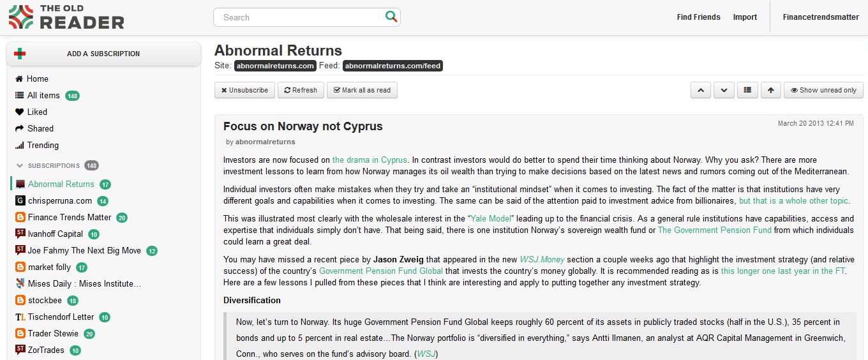This screenshot has height=360, width=868.
Task: Click the WSJ citation link in the quote
Action: 426,354
